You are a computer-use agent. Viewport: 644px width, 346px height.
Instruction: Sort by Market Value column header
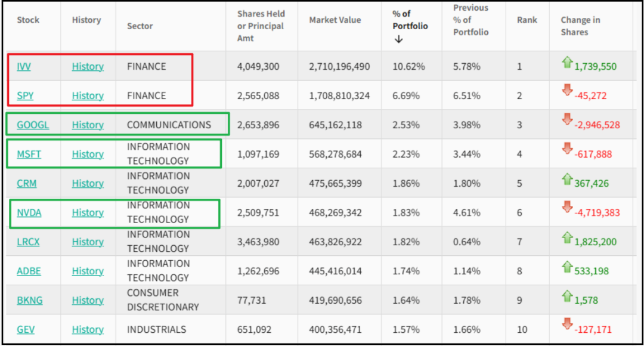click(x=335, y=20)
